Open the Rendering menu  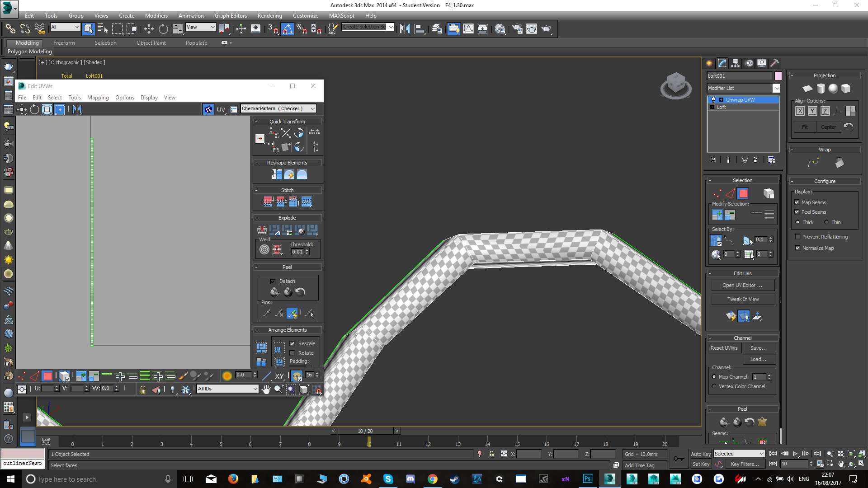tap(269, 15)
